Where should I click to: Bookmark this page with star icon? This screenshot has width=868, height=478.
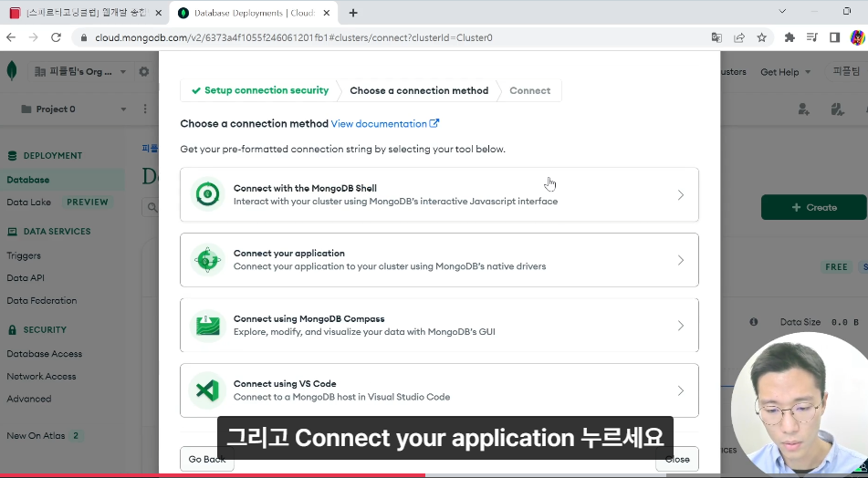point(762,37)
